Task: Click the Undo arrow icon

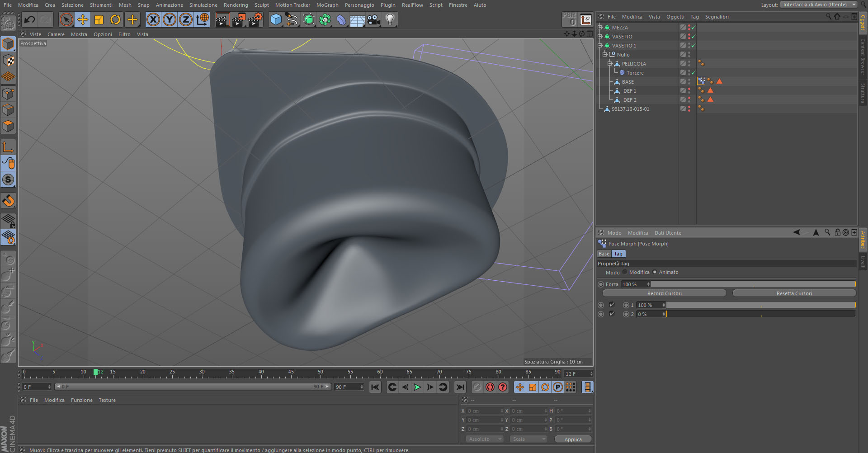Action: click(x=30, y=19)
